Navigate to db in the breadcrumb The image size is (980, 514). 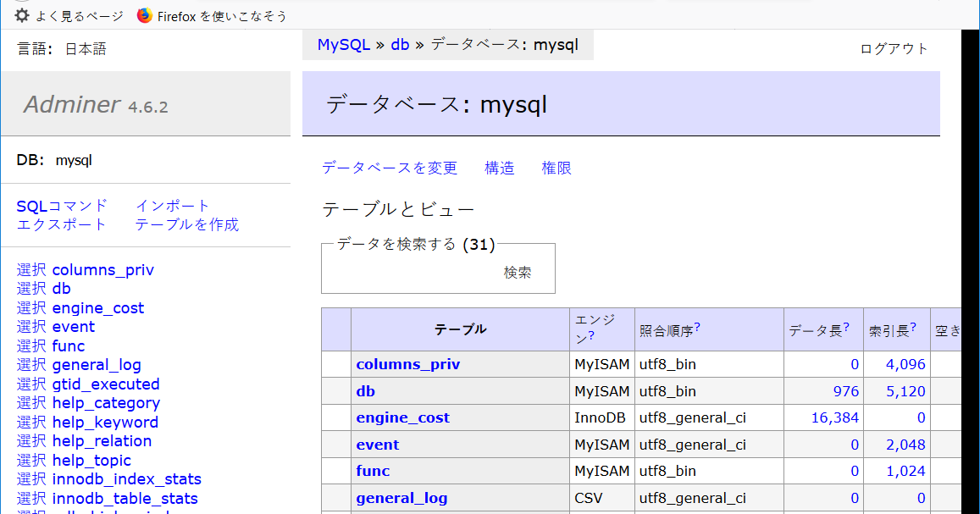tap(399, 44)
